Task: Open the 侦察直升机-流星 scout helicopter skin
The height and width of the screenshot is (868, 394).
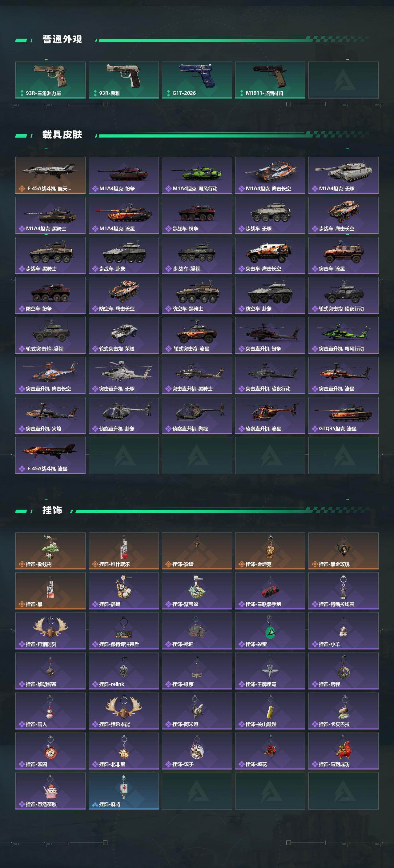Action: tap(270, 416)
